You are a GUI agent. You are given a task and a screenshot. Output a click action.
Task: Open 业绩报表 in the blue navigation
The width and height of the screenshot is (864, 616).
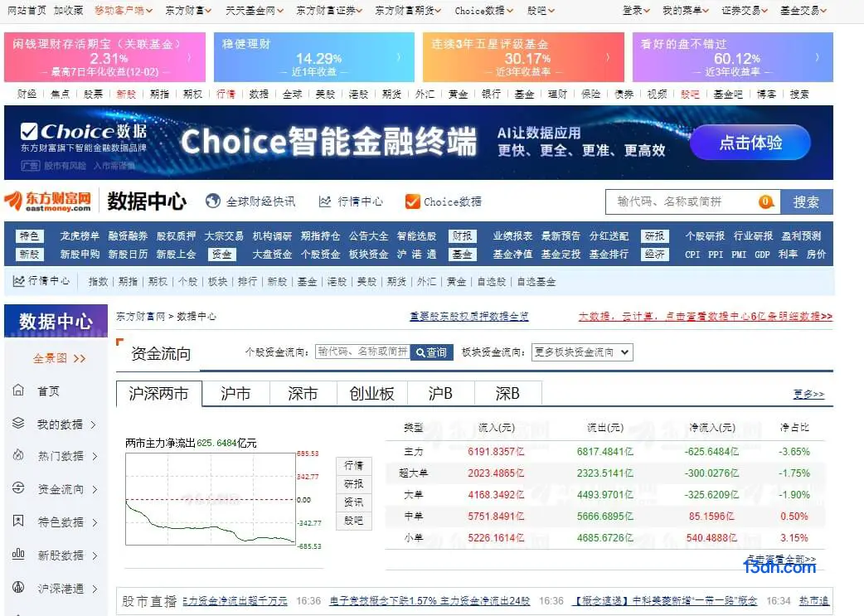point(512,235)
